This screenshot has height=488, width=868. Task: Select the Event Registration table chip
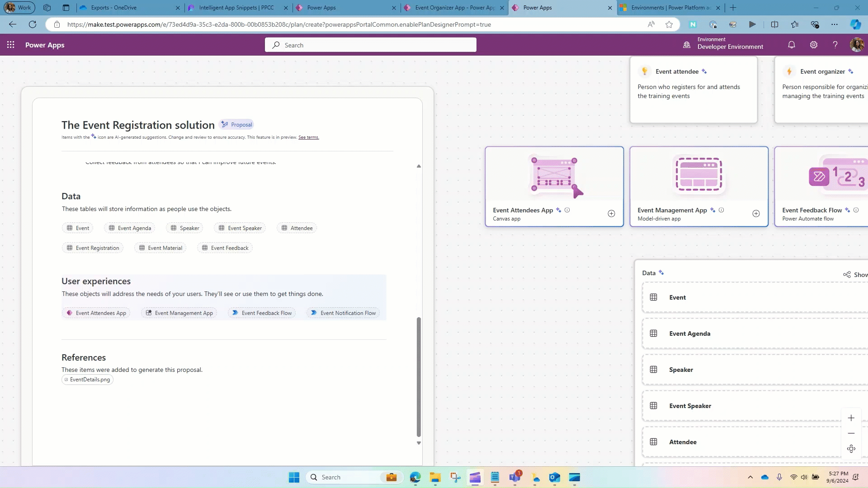(93, 248)
